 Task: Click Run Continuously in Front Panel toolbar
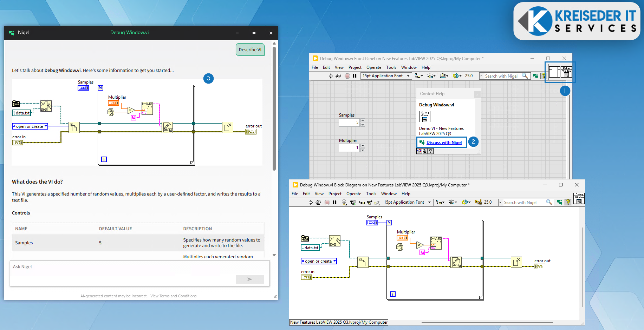point(338,76)
